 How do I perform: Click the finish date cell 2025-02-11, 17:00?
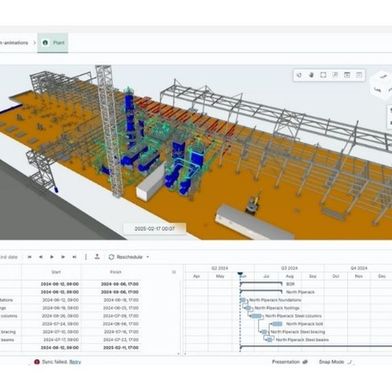pyautogui.click(x=121, y=348)
